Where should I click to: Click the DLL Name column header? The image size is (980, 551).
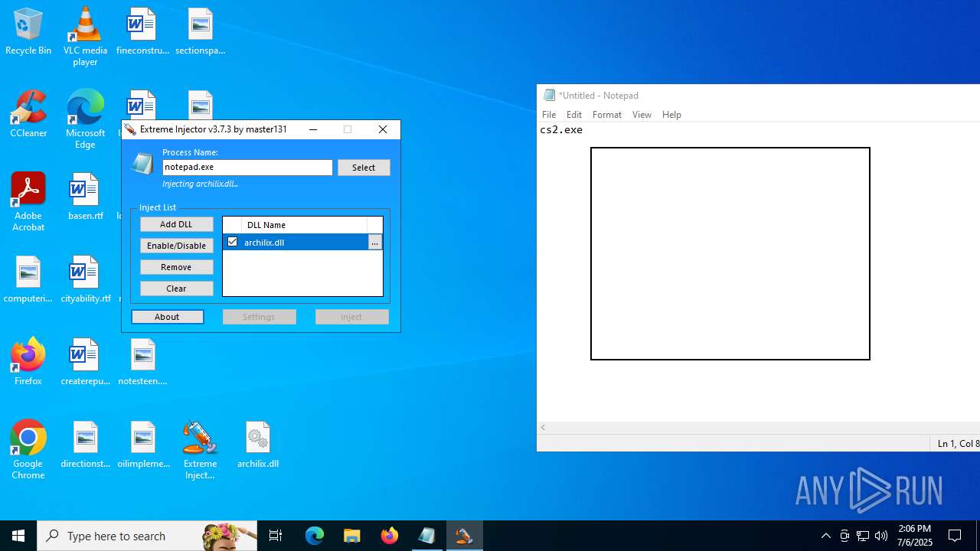(304, 225)
